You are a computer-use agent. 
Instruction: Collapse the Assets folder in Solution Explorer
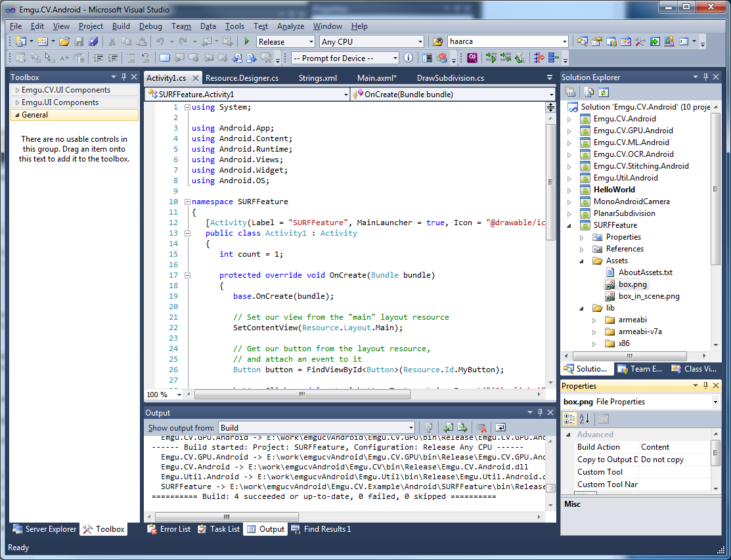click(x=581, y=261)
